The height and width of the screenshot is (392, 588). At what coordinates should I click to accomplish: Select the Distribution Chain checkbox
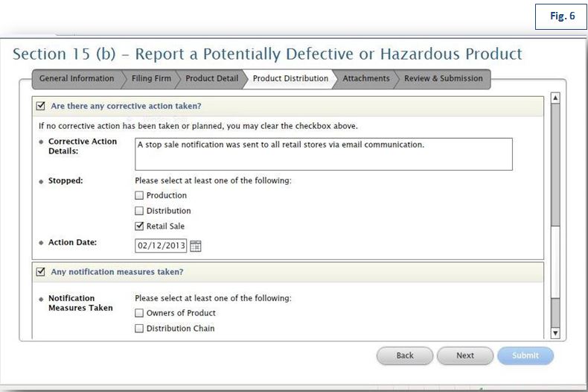tap(139, 329)
